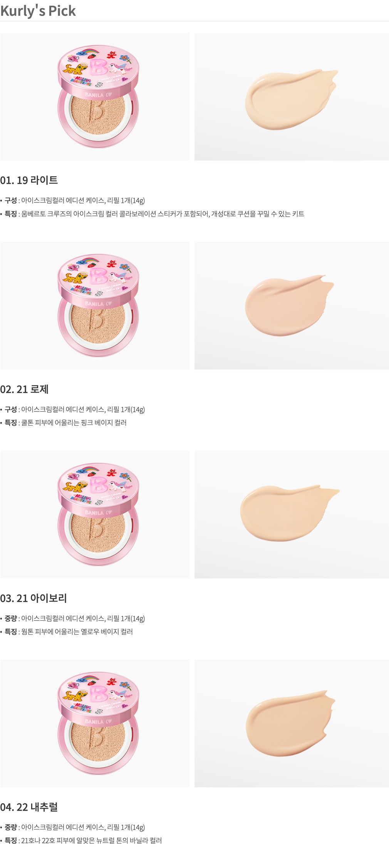Screen dimensions: 389x868
Task: Click the 22 내추럴 cushion compact image
Action: tap(95, 723)
